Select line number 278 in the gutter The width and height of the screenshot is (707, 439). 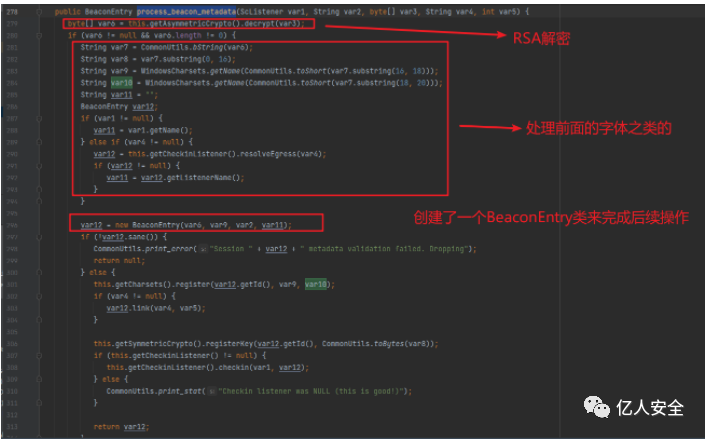tap(12, 12)
